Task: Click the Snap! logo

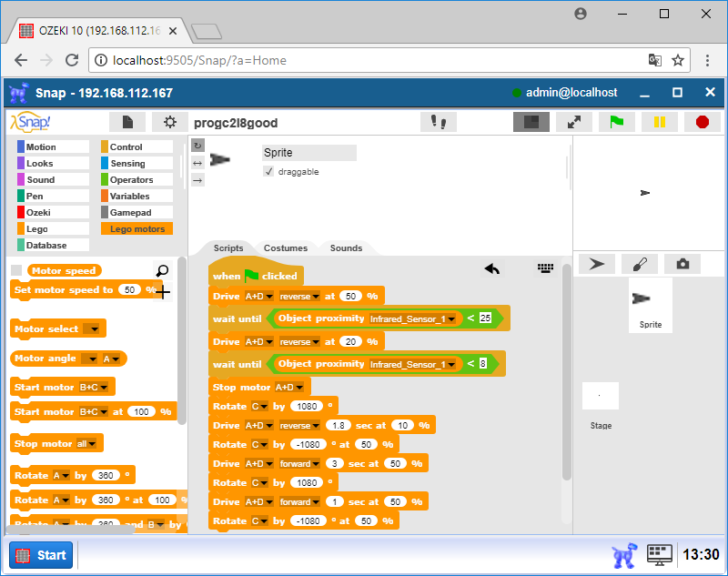Action: (31, 122)
